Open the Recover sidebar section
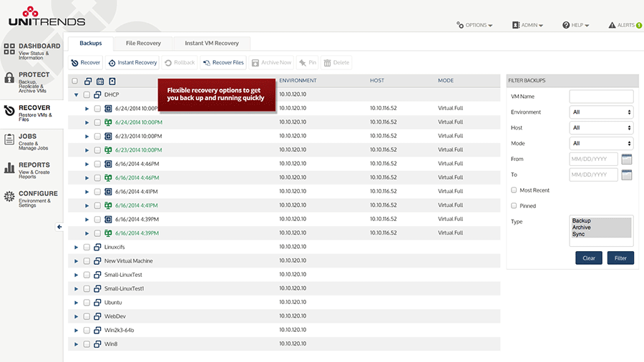644x362 pixels. (x=31, y=113)
